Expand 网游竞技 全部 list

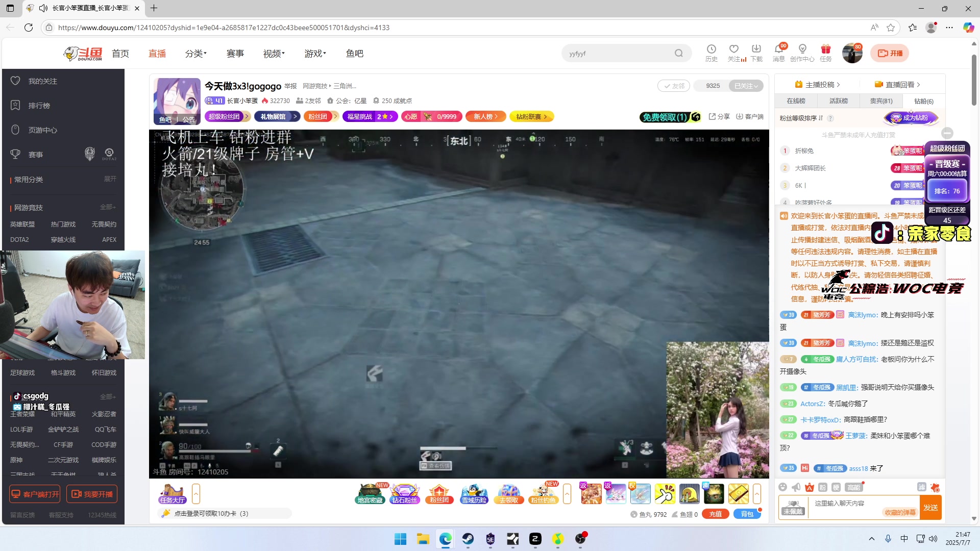pyautogui.click(x=108, y=207)
